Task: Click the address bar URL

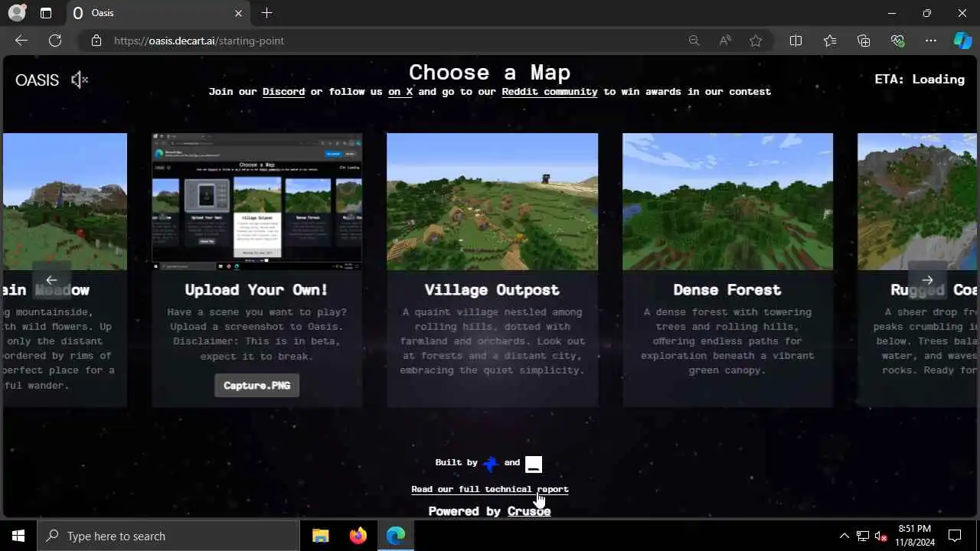Action: coord(199,41)
